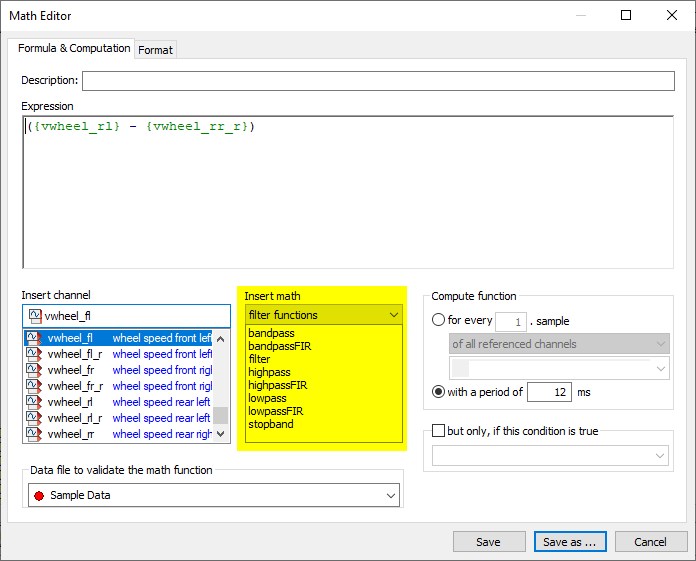This screenshot has height=561, width=696.
Task: Select the vwheel_fl channel name
Action: point(70,338)
